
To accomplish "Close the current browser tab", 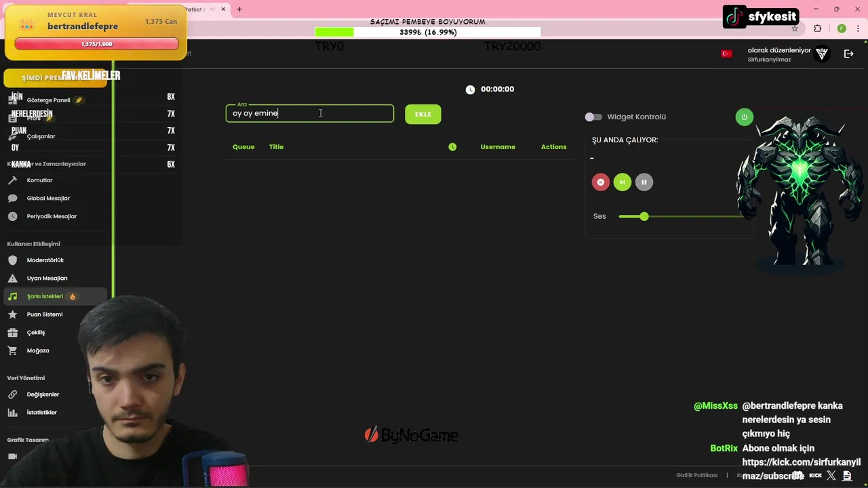I will [x=223, y=9].
